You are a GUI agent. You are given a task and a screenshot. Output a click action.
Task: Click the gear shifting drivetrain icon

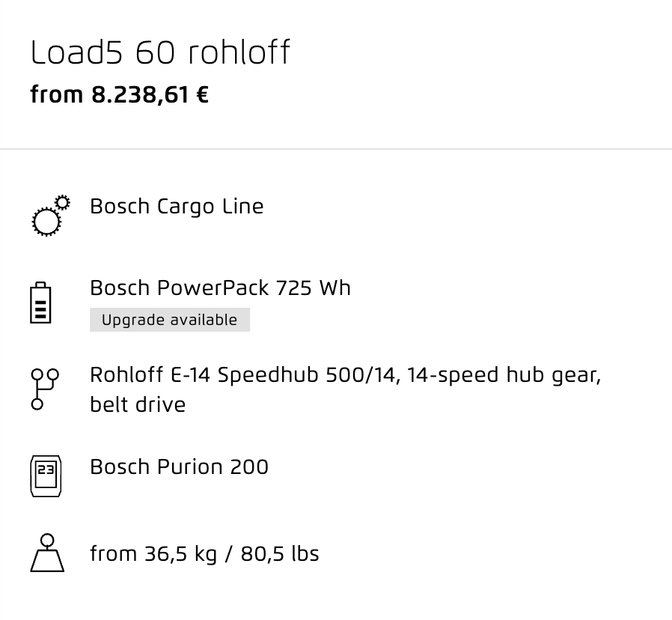pyautogui.click(x=45, y=389)
